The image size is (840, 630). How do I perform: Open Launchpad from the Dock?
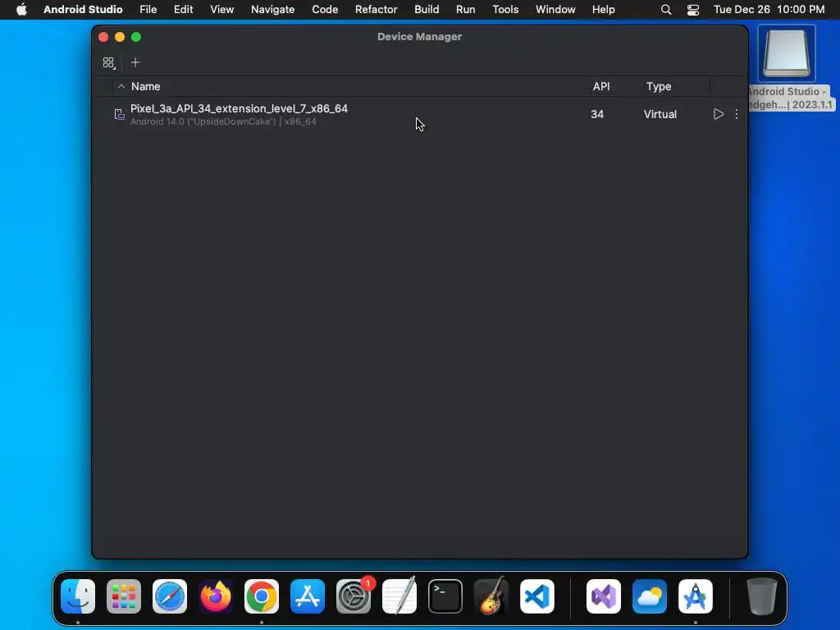pyautogui.click(x=124, y=596)
